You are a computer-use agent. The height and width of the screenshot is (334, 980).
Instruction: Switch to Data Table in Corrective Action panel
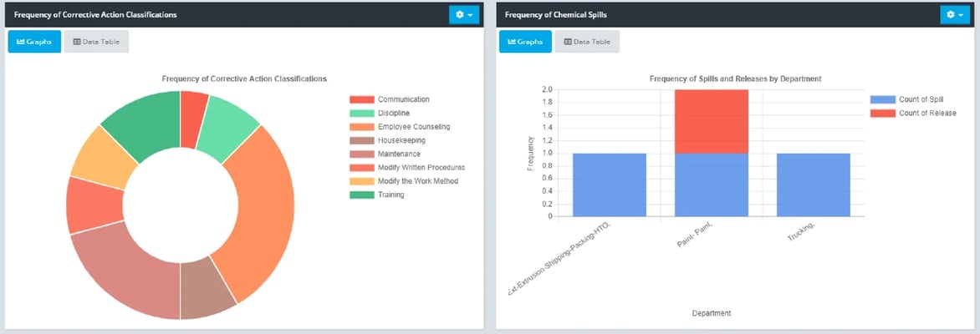click(96, 42)
